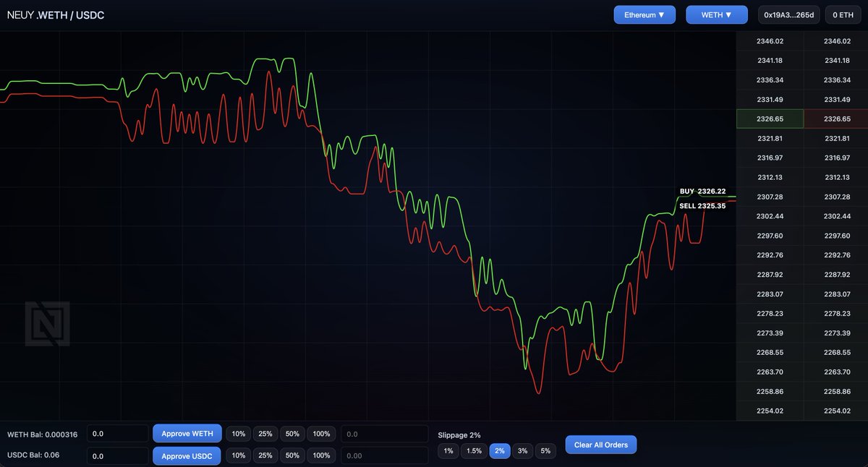Select 10% in the USDC row
Screen dimensions: 868x467
239,455
